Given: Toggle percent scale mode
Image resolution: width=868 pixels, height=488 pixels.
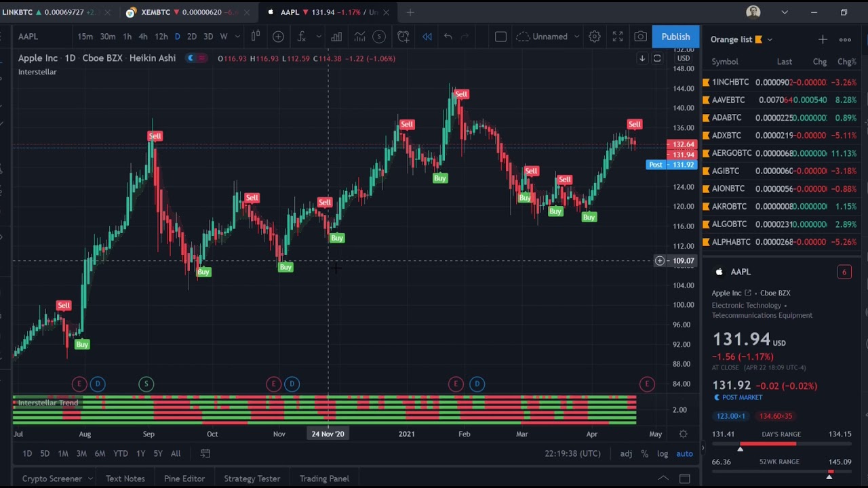Looking at the screenshot, I should 644,453.
